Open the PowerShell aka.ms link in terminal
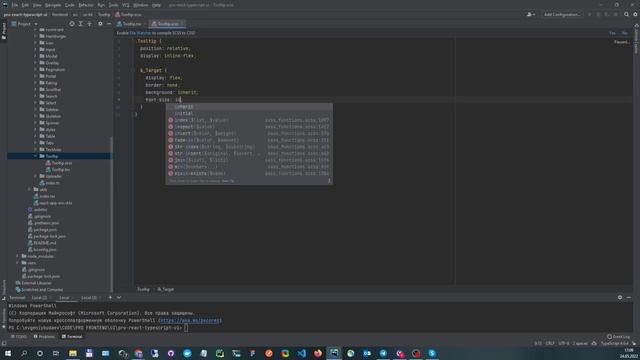 (x=190, y=320)
